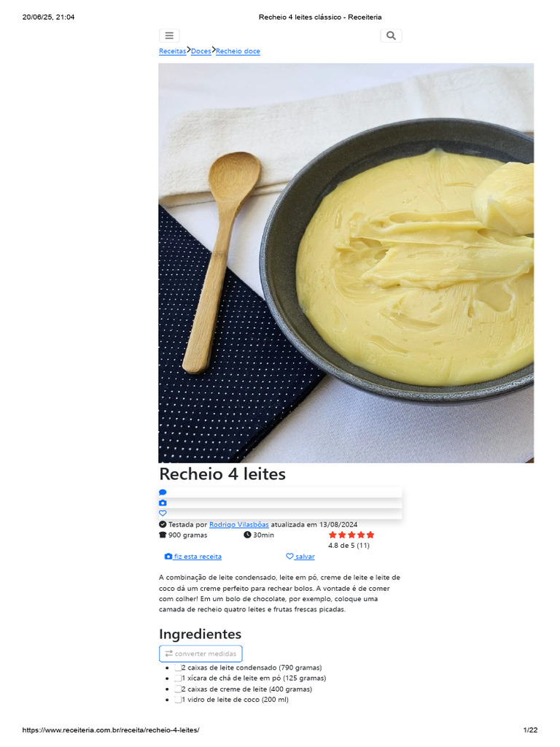Click the converter medidas button
Viewport: 560px width, 747px height.
[201, 654]
